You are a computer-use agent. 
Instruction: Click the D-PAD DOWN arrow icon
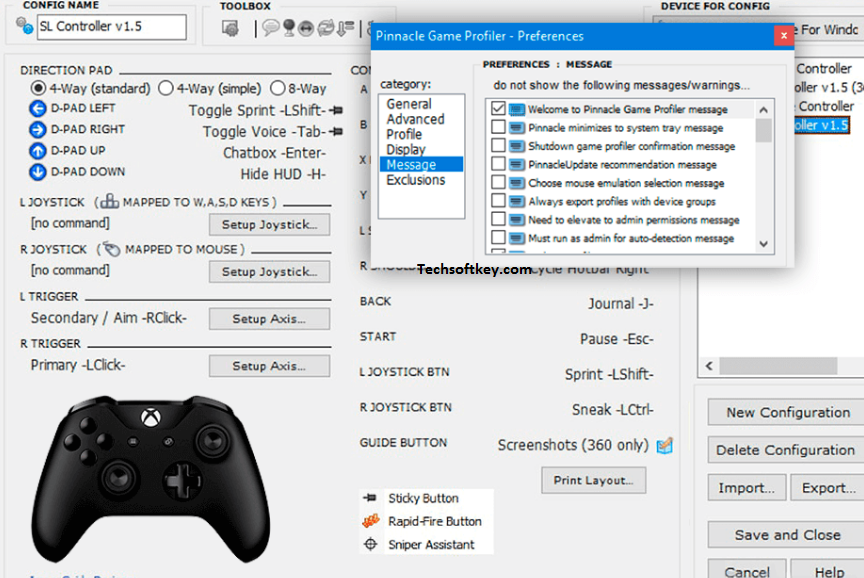[x=37, y=172]
